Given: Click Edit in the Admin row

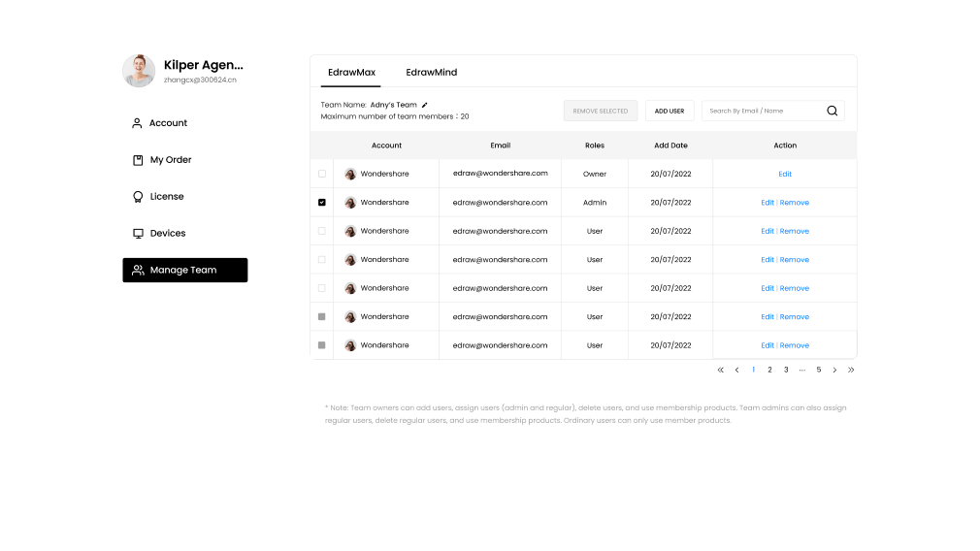Looking at the screenshot, I should (768, 203).
